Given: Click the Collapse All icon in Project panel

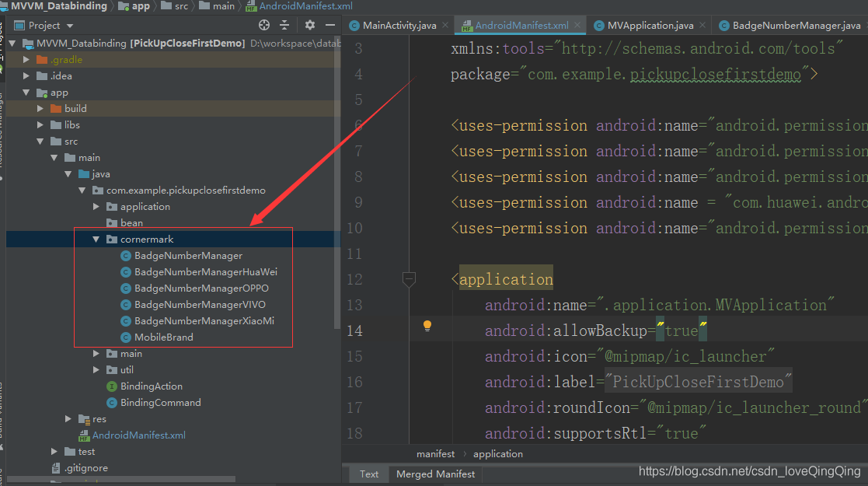Looking at the screenshot, I should [284, 25].
